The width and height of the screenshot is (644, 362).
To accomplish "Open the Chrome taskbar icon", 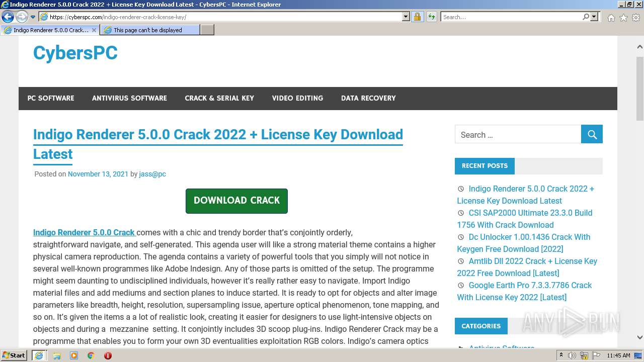I will (91, 355).
